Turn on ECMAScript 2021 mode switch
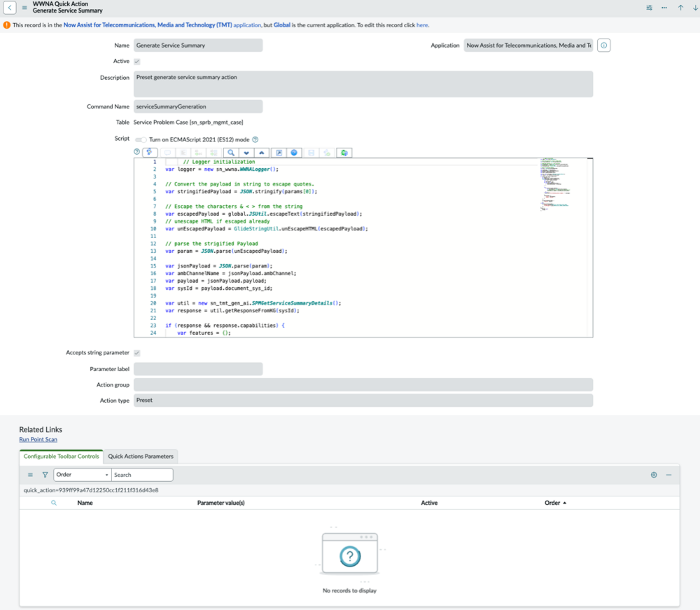The height and width of the screenshot is (610, 700). 140,140
